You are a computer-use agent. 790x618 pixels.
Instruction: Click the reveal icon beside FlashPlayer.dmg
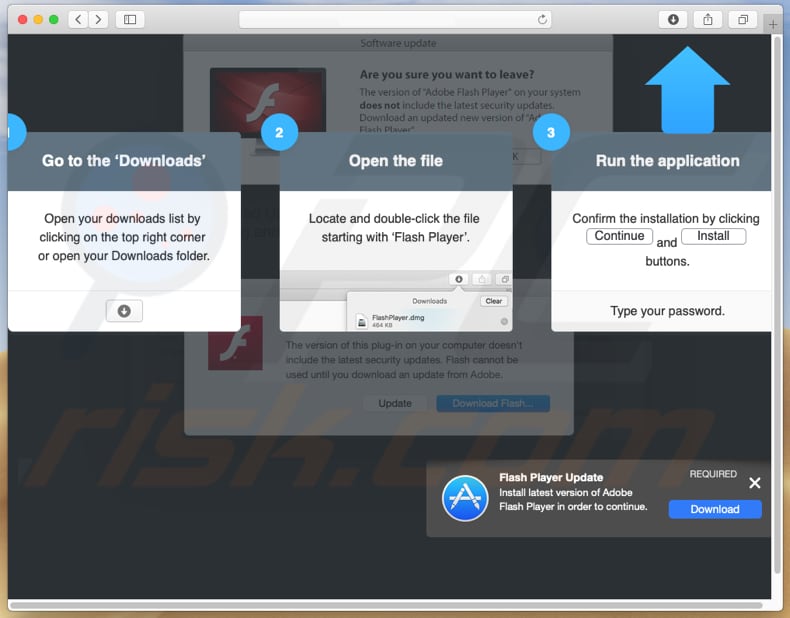pyautogui.click(x=504, y=321)
